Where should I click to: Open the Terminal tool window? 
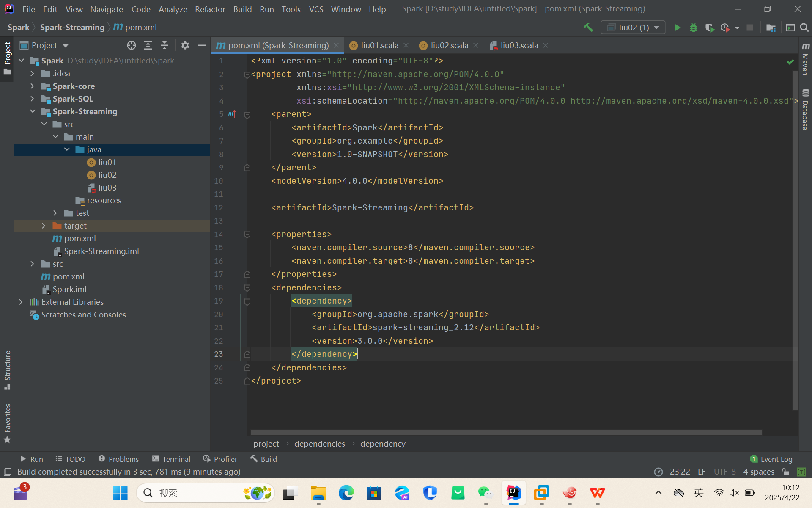click(x=171, y=459)
